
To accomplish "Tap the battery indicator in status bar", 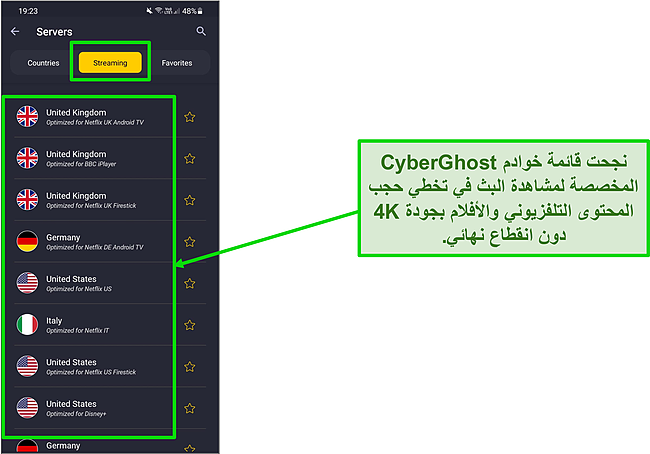I will pos(200,11).
